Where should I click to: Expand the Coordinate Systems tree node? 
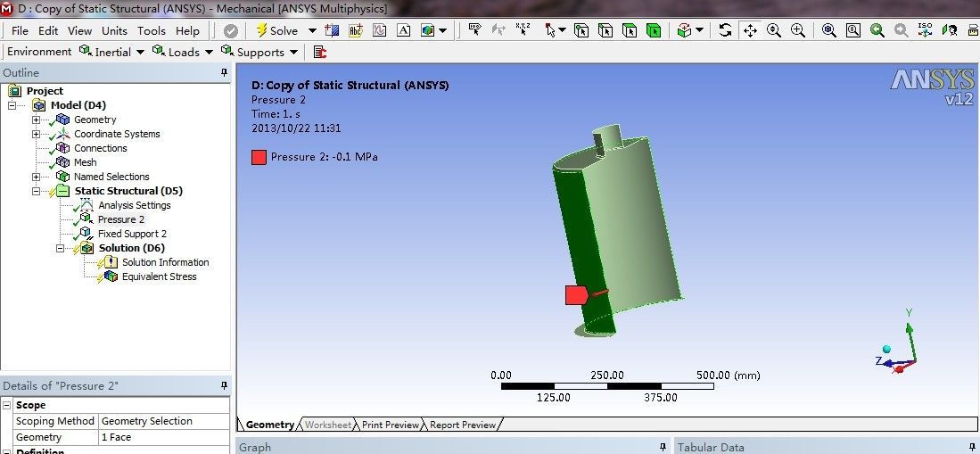[x=36, y=134]
